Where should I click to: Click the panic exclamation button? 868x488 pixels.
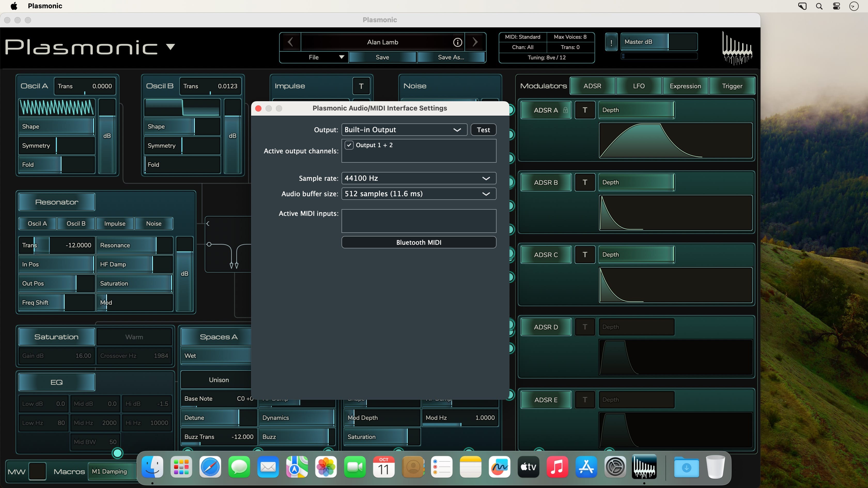click(611, 42)
